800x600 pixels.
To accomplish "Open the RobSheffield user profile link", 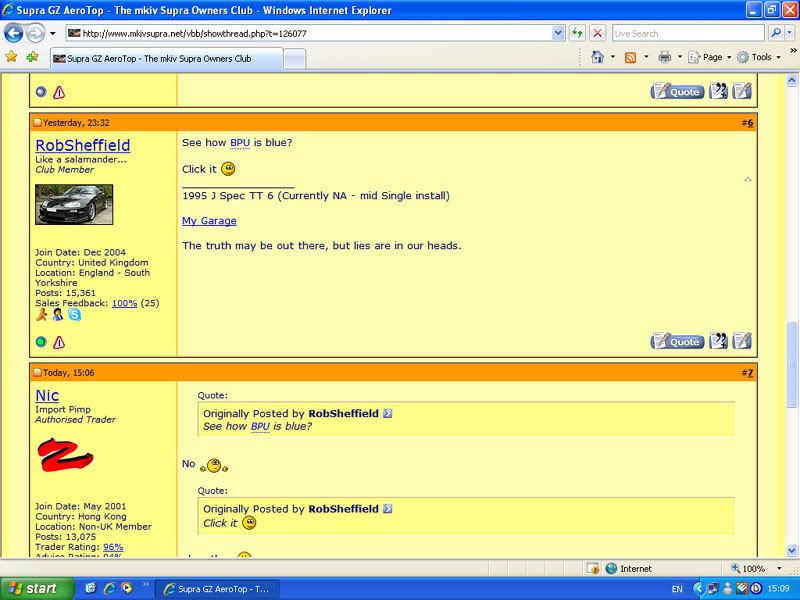I will point(83,145).
